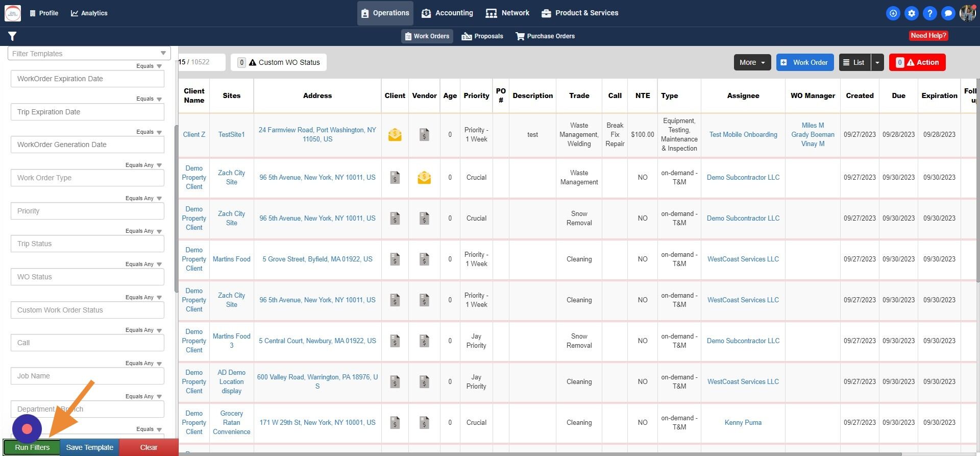The image size is (980, 456).
Task: Click the Save Template button
Action: point(90,447)
